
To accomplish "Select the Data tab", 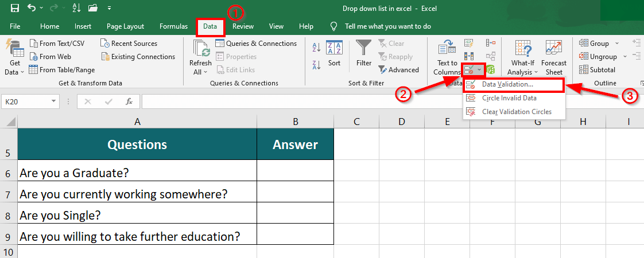I will (210, 27).
